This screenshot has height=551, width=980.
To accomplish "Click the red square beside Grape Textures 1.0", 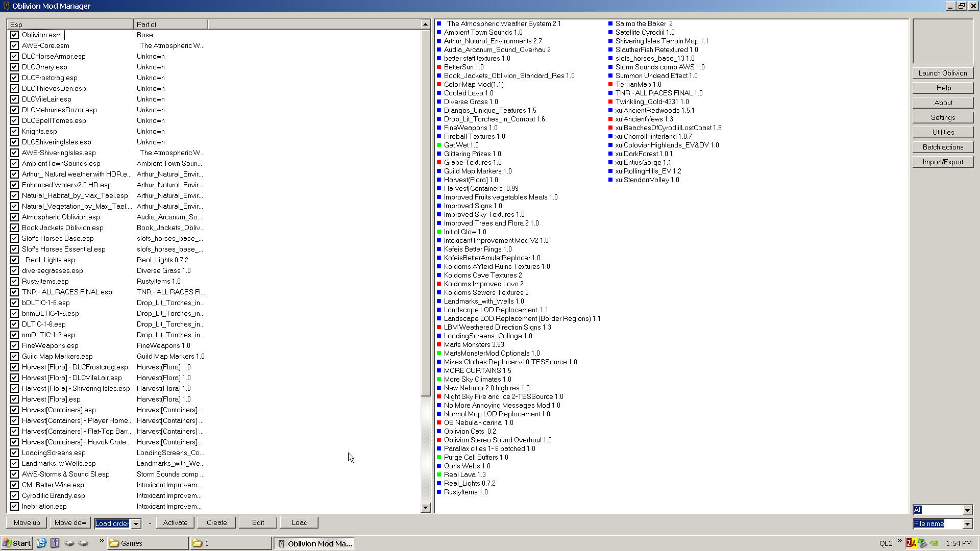I will [x=439, y=162].
